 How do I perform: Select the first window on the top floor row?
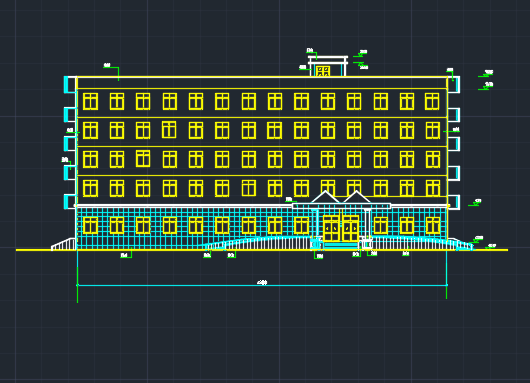(91, 101)
